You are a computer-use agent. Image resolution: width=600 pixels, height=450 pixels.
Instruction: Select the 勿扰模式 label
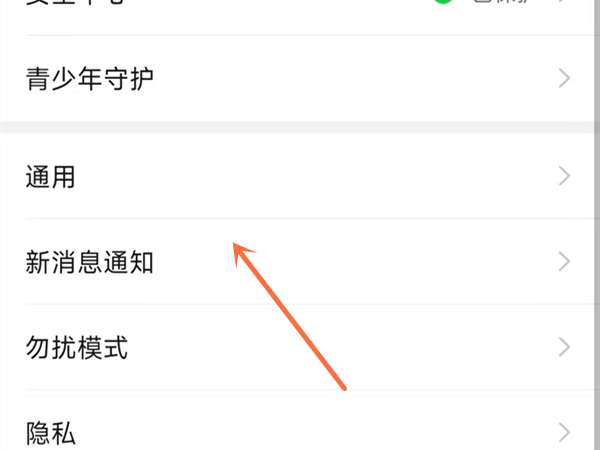[x=77, y=348]
